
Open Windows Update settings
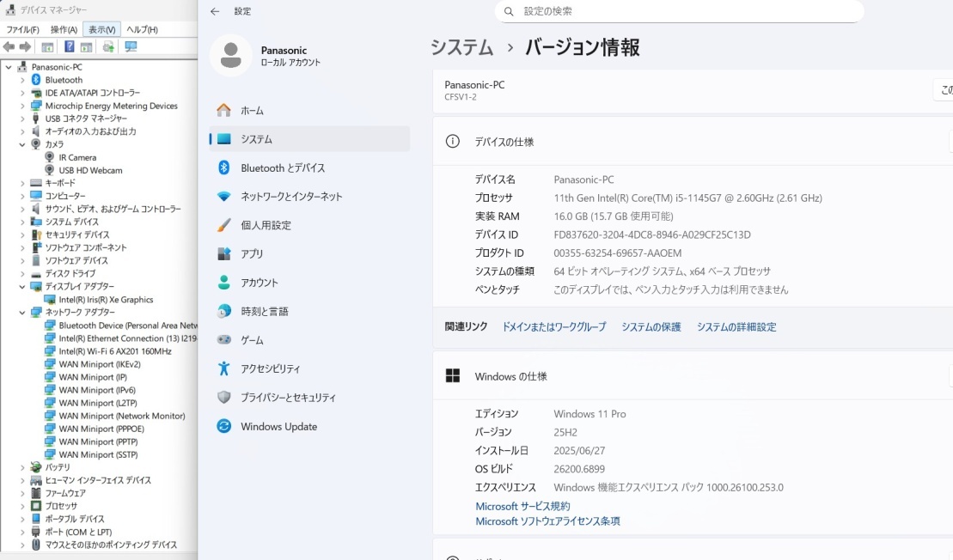[309, 426]
